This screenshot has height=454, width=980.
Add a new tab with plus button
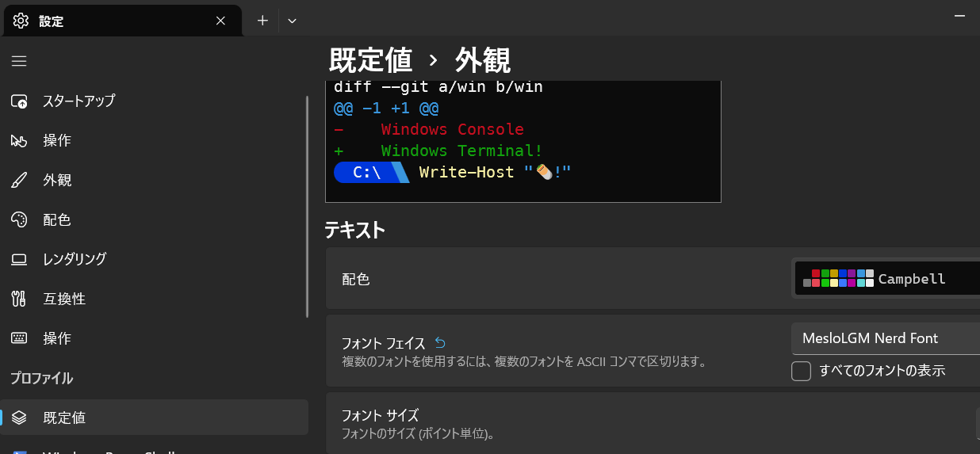(x=262, y=21)
